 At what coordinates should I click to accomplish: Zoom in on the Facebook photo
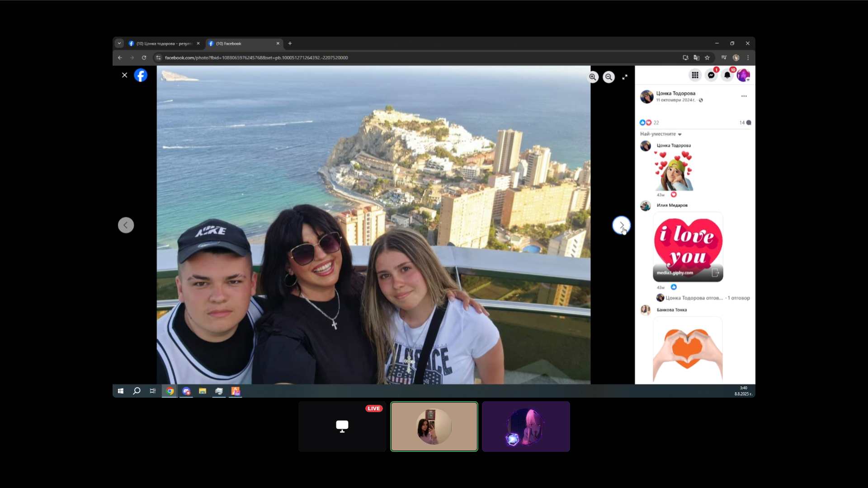click(593, 77)
